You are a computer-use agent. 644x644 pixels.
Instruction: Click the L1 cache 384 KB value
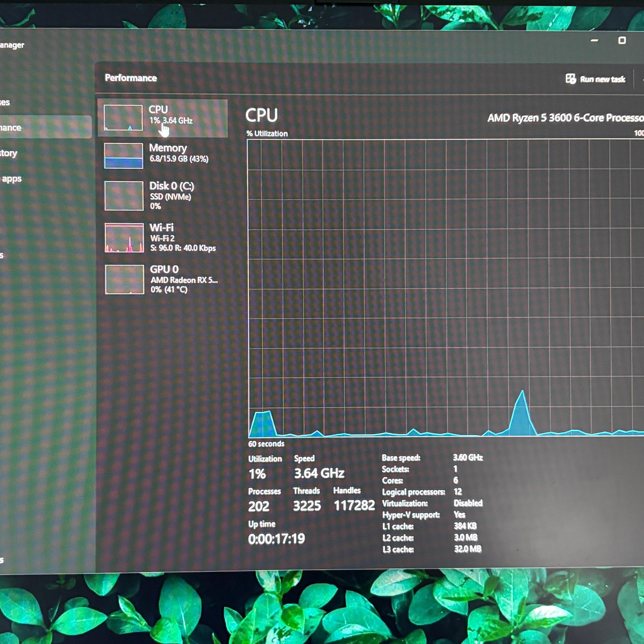[x=465, y=526]
